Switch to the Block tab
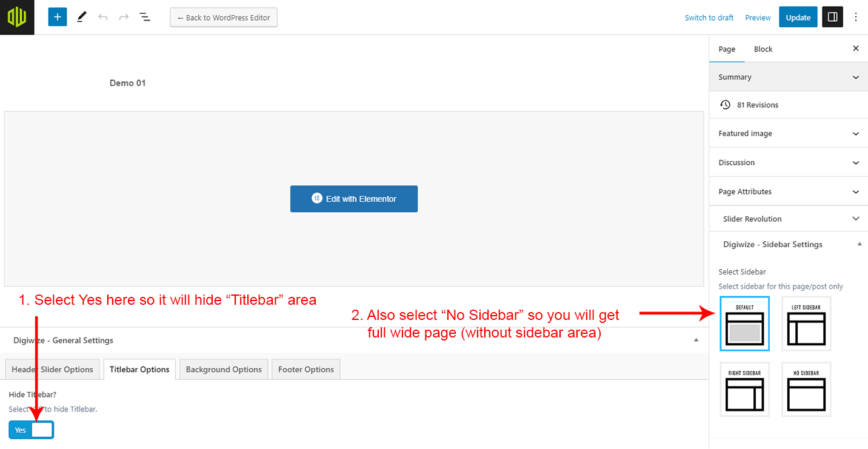This screenshot has height=449, width=868. point(763,49)
